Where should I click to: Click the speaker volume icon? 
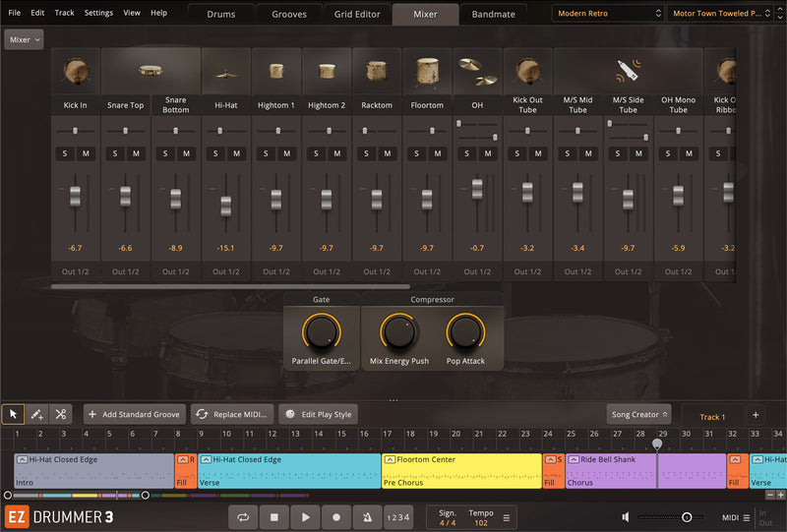point(626,516)
